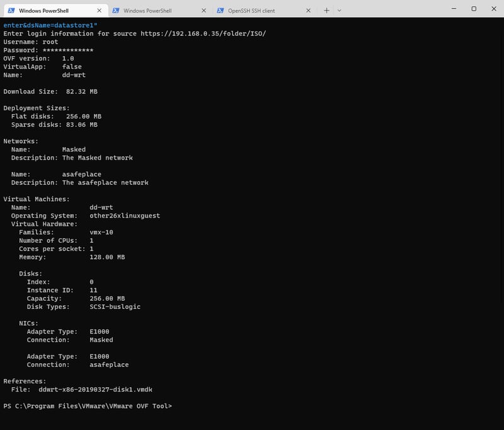Click the masked password asterisks
This screenshot has height=430, width=504.
68,50
